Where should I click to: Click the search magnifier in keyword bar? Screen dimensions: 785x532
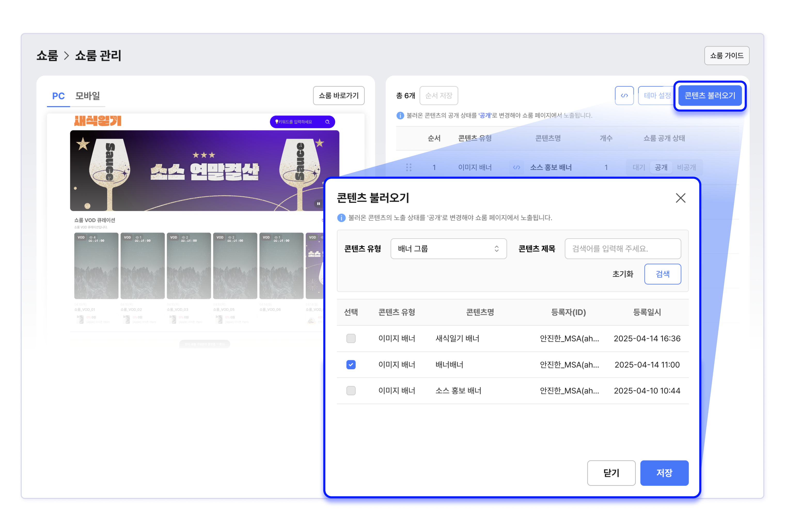(x=327, y=122)
